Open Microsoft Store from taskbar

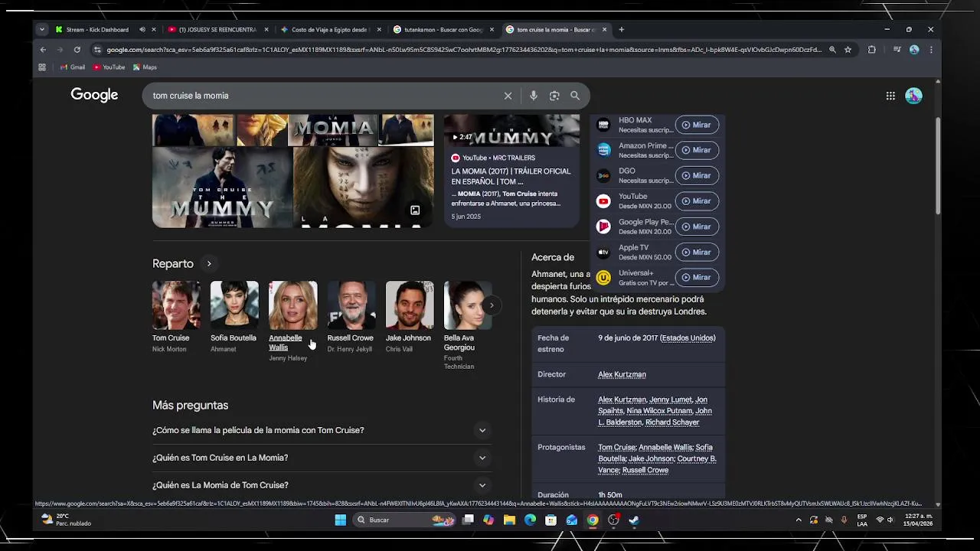(550, 520)
